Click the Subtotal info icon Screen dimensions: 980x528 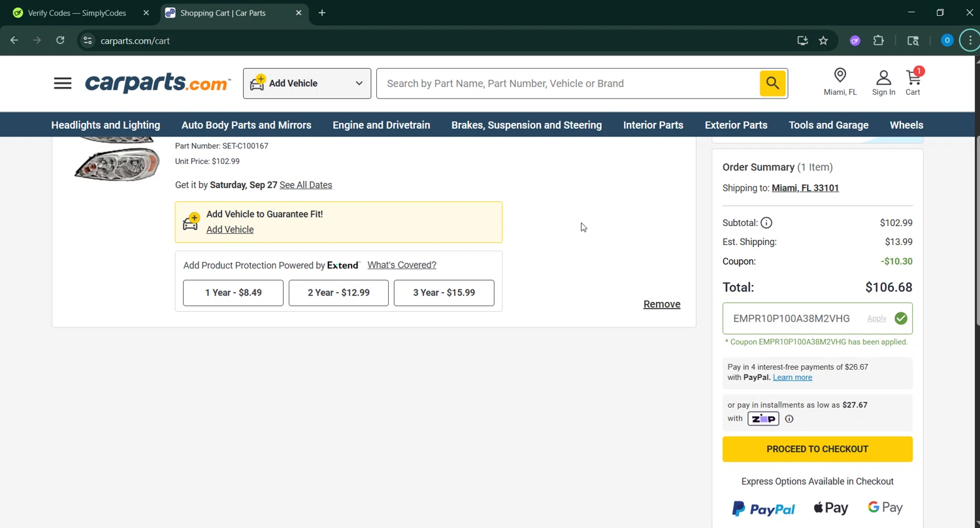pos(766,223)
